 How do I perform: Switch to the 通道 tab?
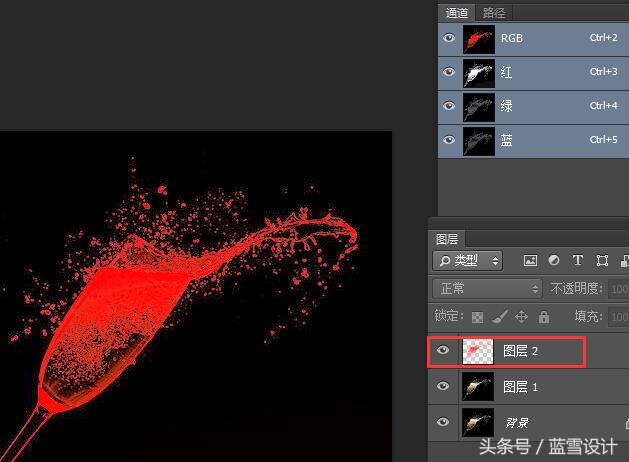[457, 13]
